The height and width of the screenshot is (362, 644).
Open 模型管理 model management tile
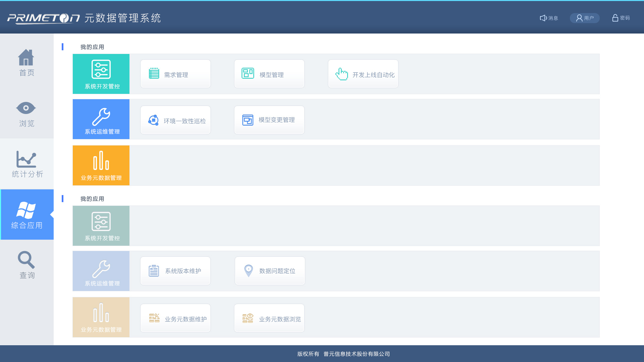(269, 74)
